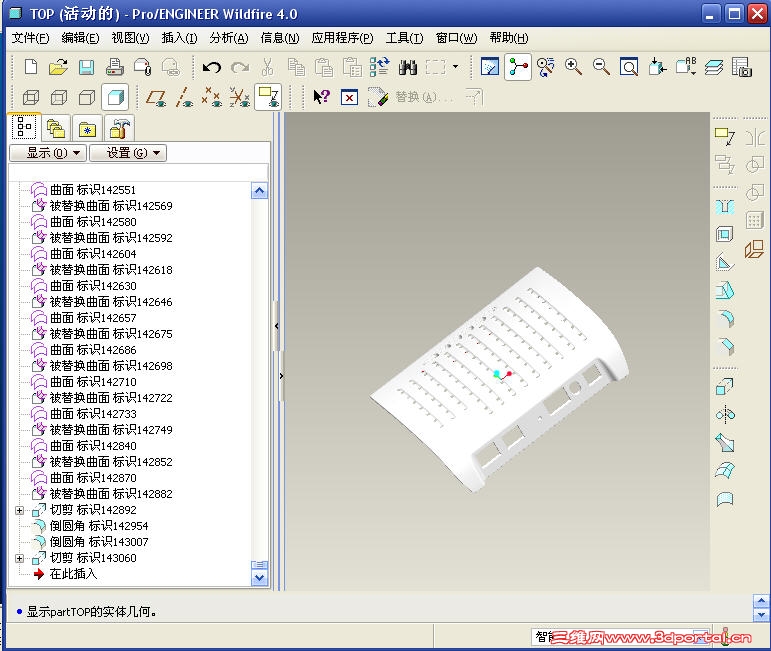
Task: Click the Print icon
Action: (115, 67)
